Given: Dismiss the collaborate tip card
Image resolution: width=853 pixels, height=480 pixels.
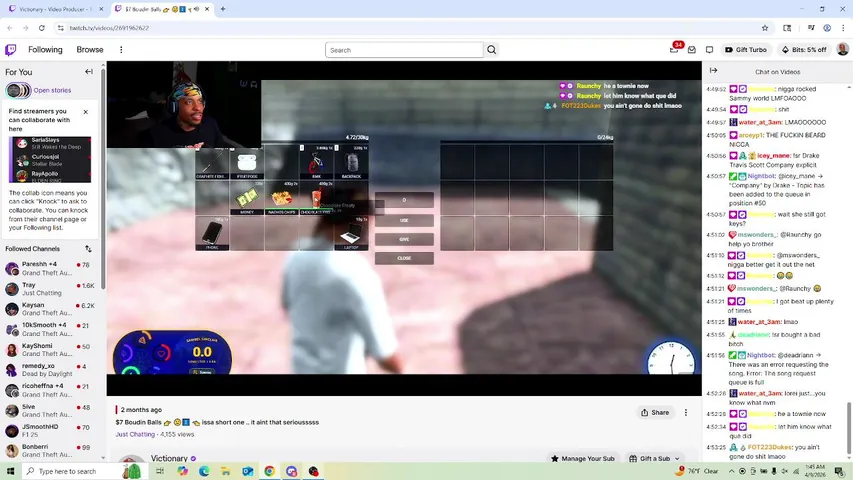Looking at the screenshot, I should click(x=85, y=112).
